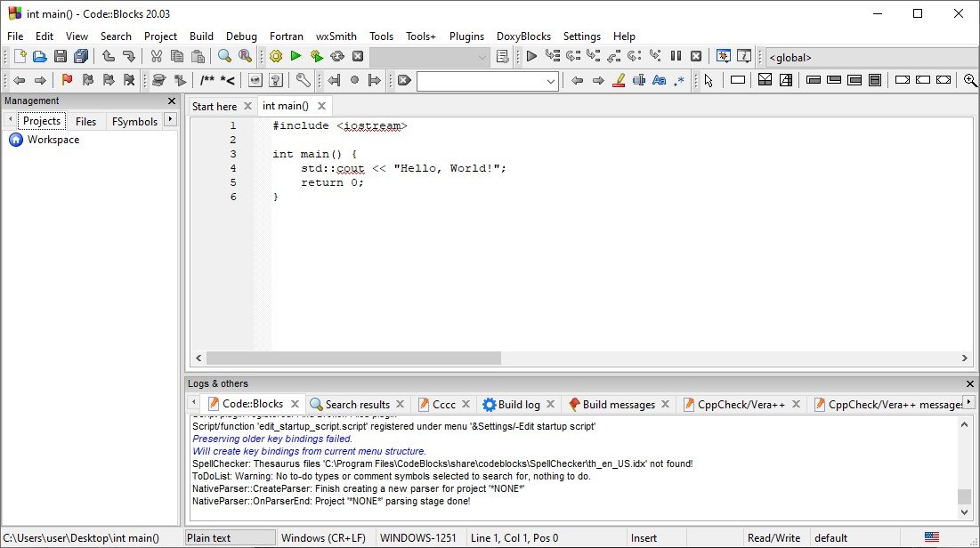Open the Search results tab
The image size is (980, 548).
pos(357,404)
